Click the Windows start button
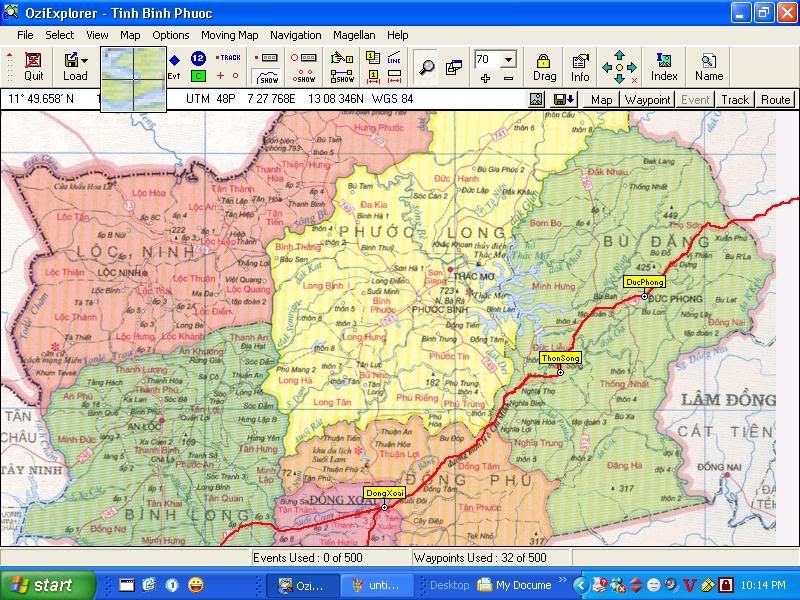The image size is (800, 600). (x=47, y=585)
